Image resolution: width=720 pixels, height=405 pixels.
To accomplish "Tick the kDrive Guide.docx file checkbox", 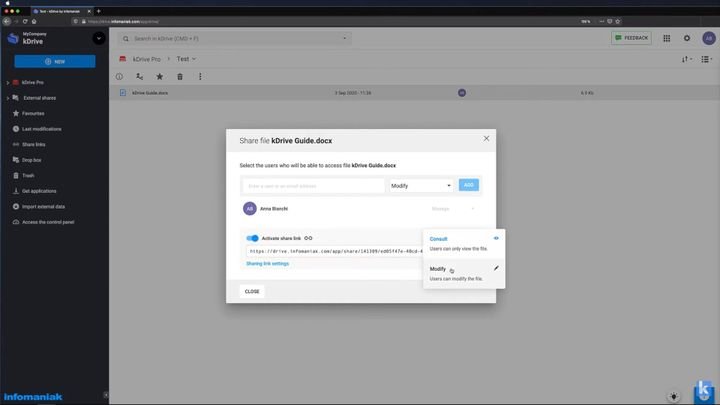I will 123,93.
